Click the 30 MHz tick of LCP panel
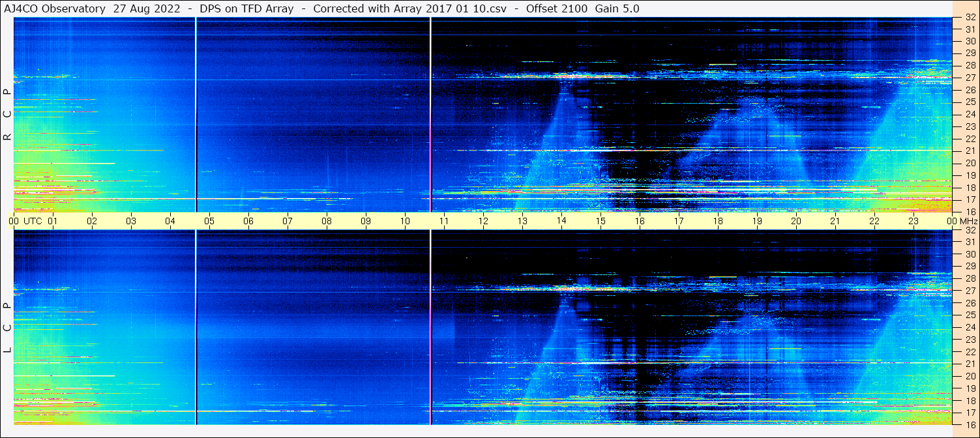 pos(970,254)
